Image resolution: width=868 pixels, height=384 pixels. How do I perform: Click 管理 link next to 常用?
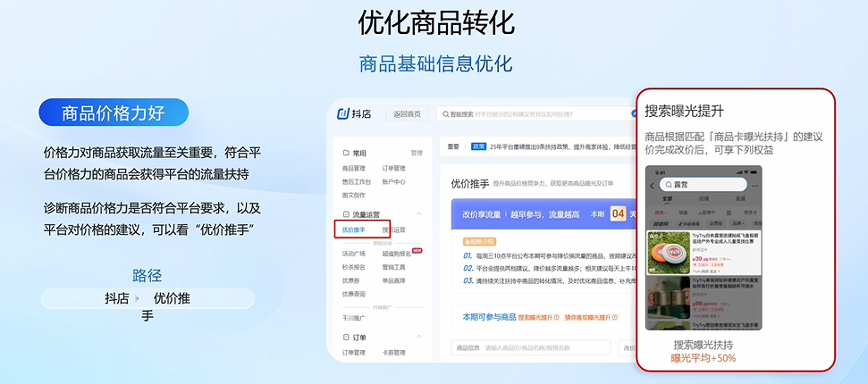click(416, 153)
